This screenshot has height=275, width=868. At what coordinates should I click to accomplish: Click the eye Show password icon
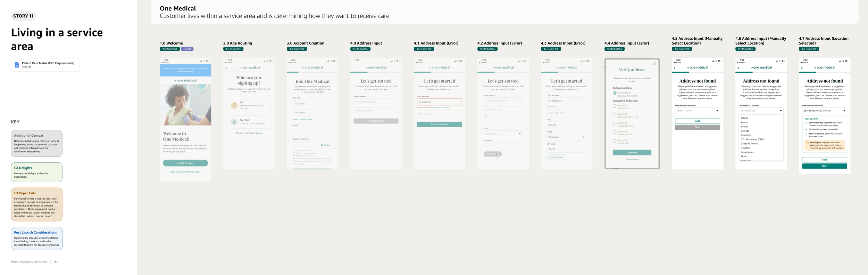[322, 145]
